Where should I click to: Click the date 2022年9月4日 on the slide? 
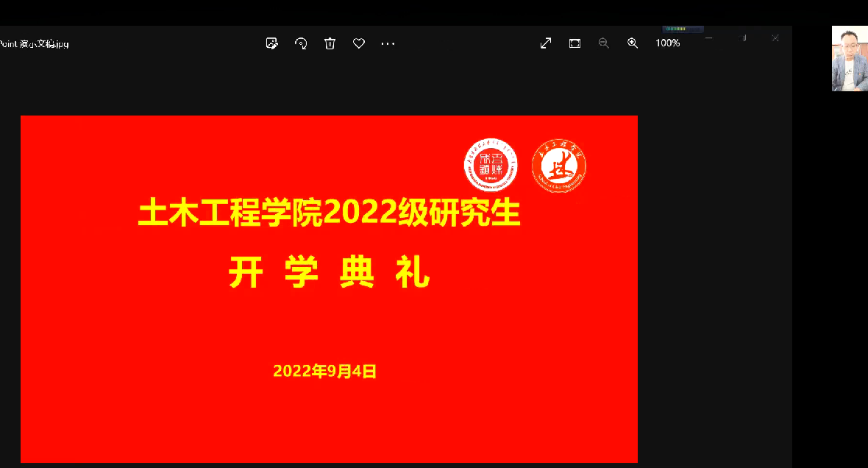(x=324, y=371)
